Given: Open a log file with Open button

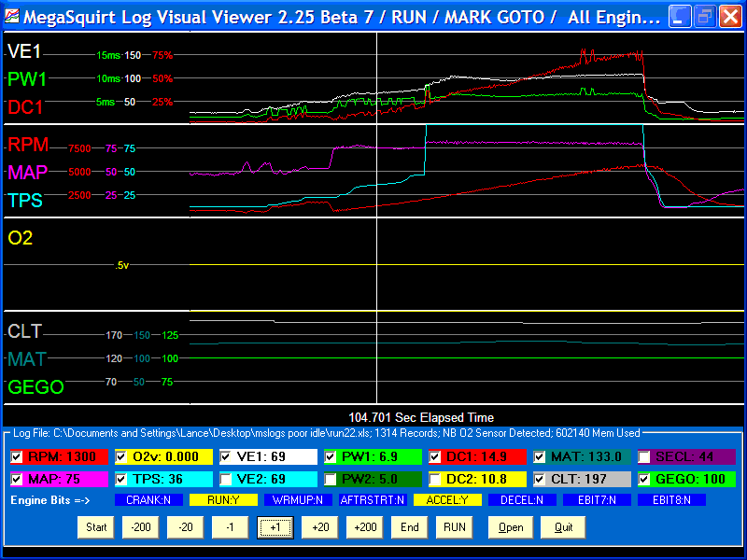Looking at the screenshot, I should coord(510,527).
